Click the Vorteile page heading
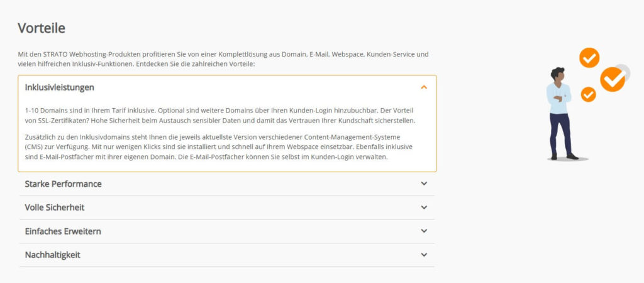This screenshot has height=283, width=644. pos(42,28)
